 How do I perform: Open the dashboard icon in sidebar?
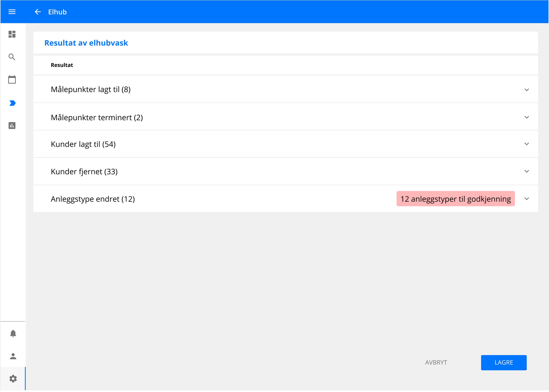[12, 34]
